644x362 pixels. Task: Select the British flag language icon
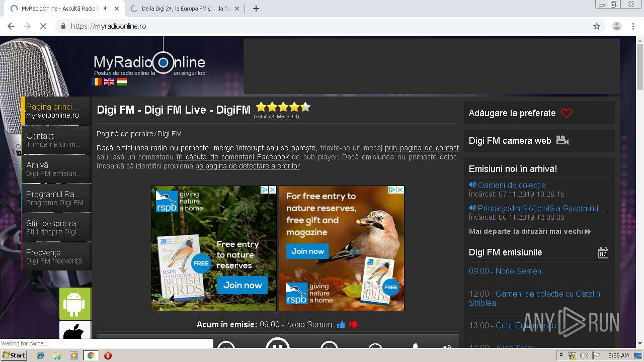pyautogui.click(x=109, y=81)
